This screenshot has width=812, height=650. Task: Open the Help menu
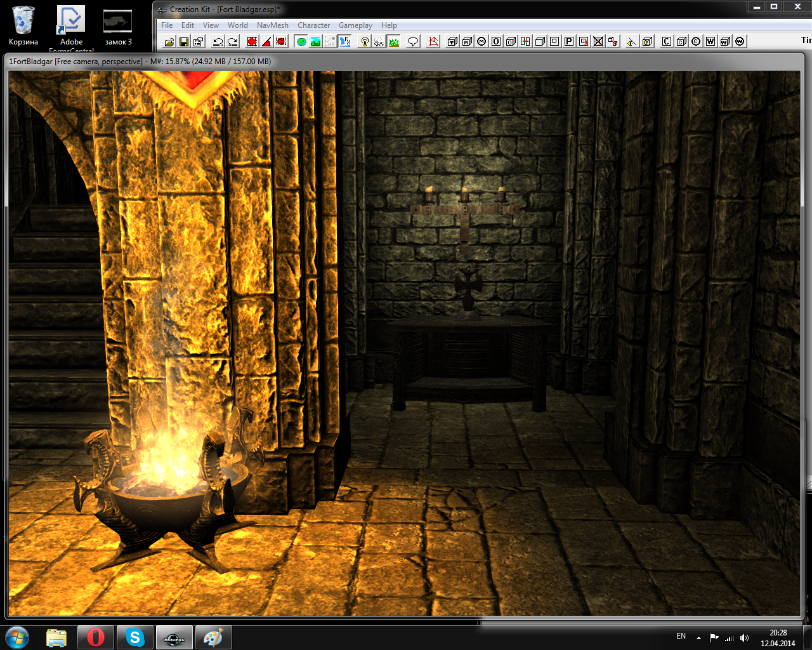[x=389, y=25]
